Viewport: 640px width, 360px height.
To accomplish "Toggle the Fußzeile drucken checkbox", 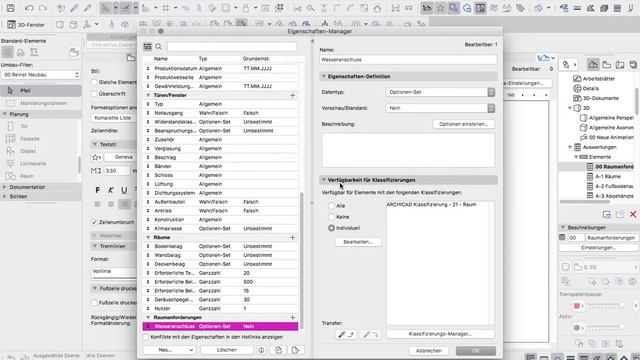I will coord(94,302).
